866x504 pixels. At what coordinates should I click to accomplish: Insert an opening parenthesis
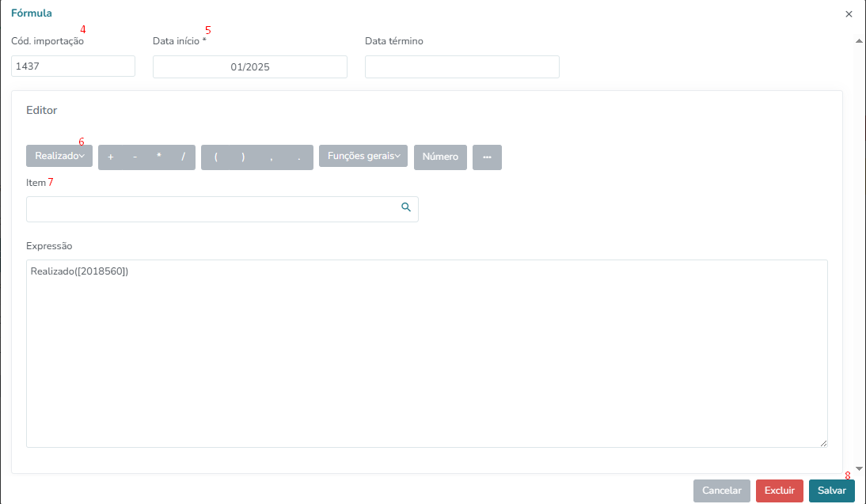pyautogui.click(x=215, y=157)
